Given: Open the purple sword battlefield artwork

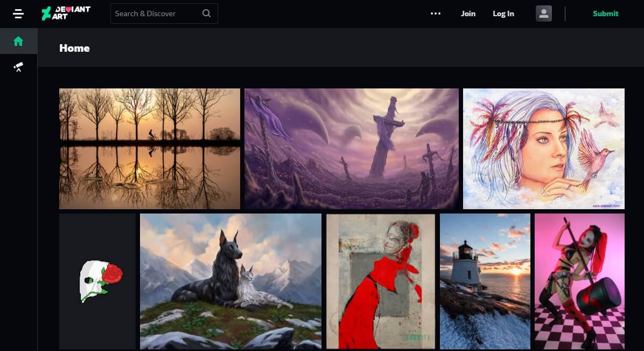Looking at the screenshot, I should [x=351, y=148].
